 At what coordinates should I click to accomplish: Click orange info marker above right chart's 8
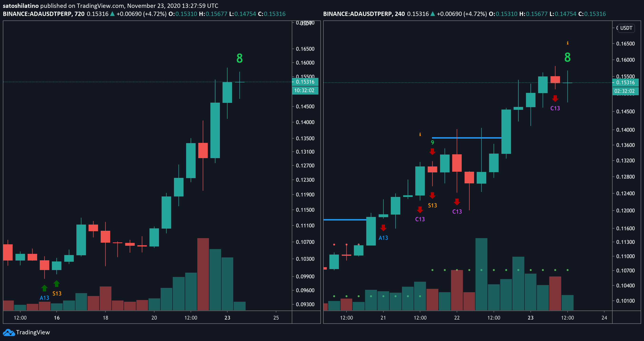coord(568,43)
